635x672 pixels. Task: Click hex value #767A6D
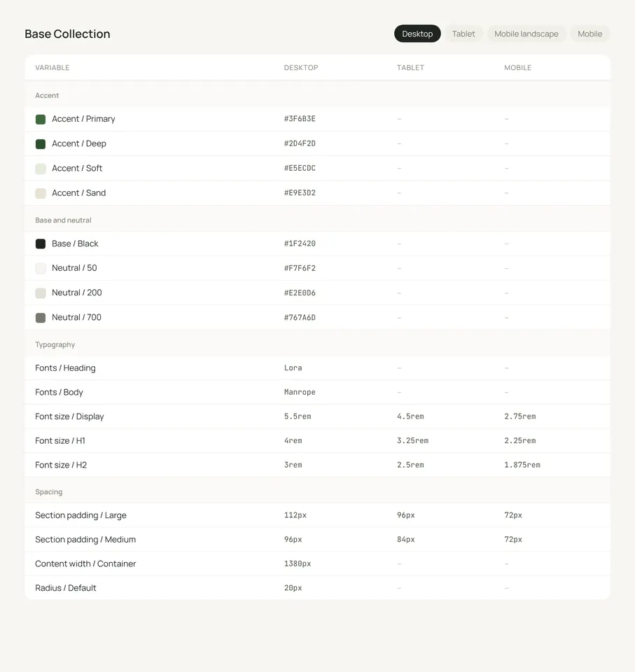point(300,318)
